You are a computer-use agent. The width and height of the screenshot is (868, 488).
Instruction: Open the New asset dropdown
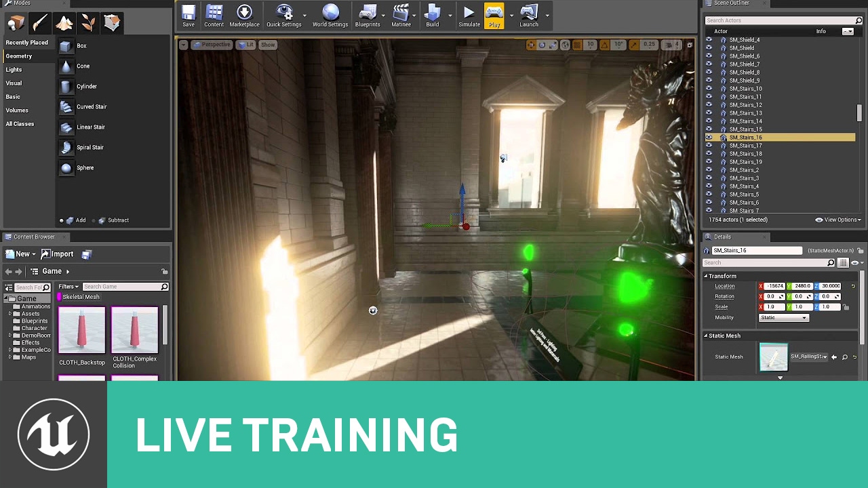pyautogui.click(x=20, y=254)
